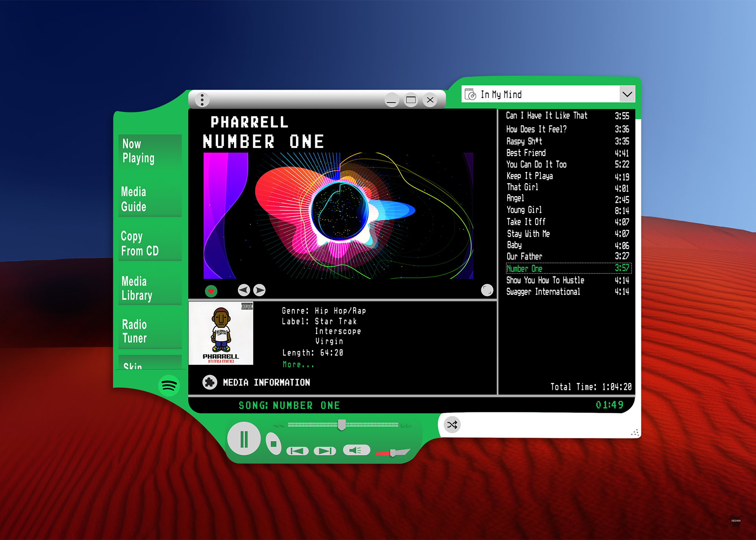Select highlighted track 'Number One'
756x540 pixels.
pyautogui.click(x=569, y=268)
